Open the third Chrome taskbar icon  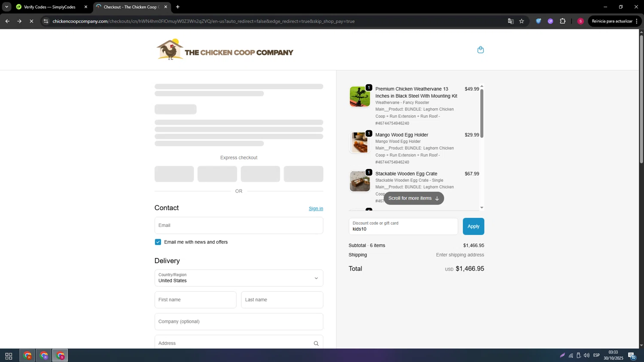tap(60, 356)
